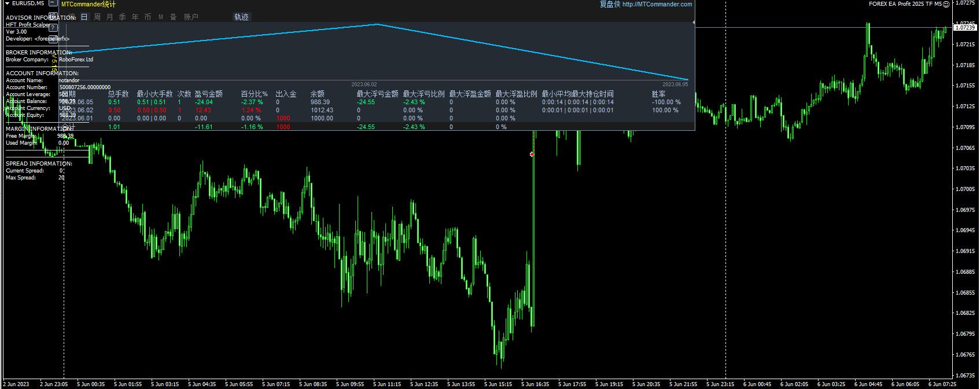Click the 余额 column header
The height and width of the screenshot is (389, 980).
click(318, 94)
